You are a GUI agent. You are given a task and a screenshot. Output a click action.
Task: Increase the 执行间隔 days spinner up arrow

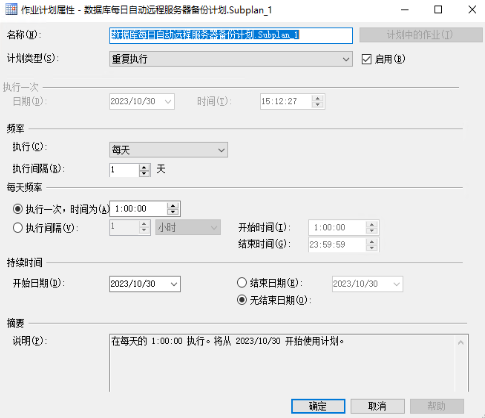pos(144,167)
